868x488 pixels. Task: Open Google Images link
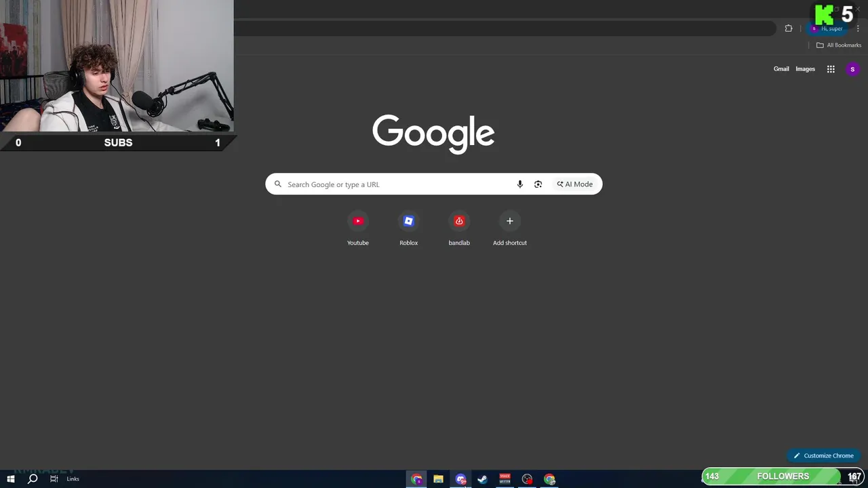click(x=805, y=69)
